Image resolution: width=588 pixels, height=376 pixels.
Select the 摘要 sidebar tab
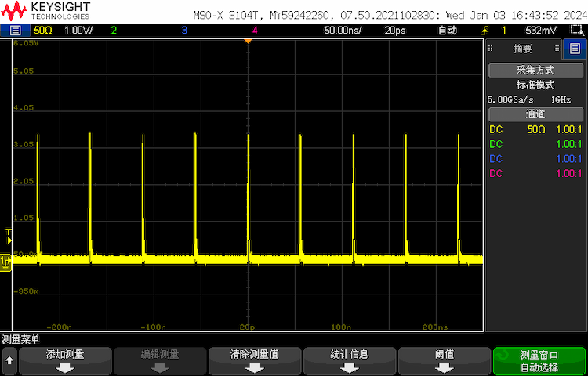[523, 49]
